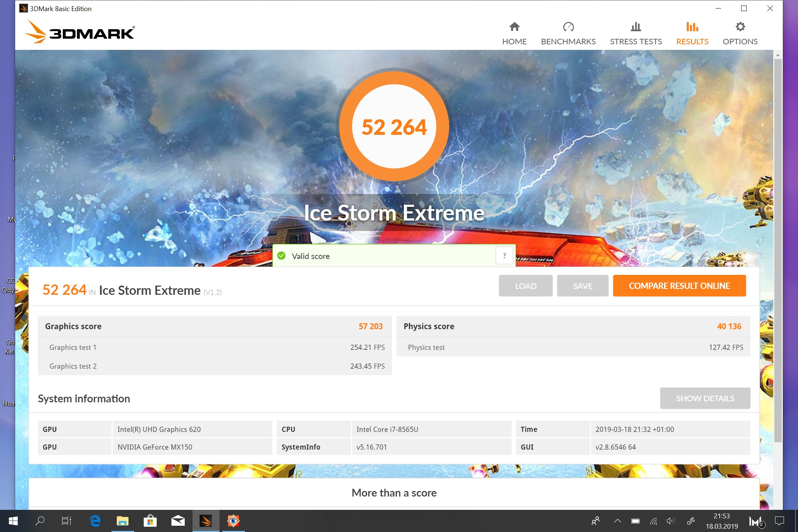Open the People icon in system tray
Screen dimensions: 798x532
point(596,521)
